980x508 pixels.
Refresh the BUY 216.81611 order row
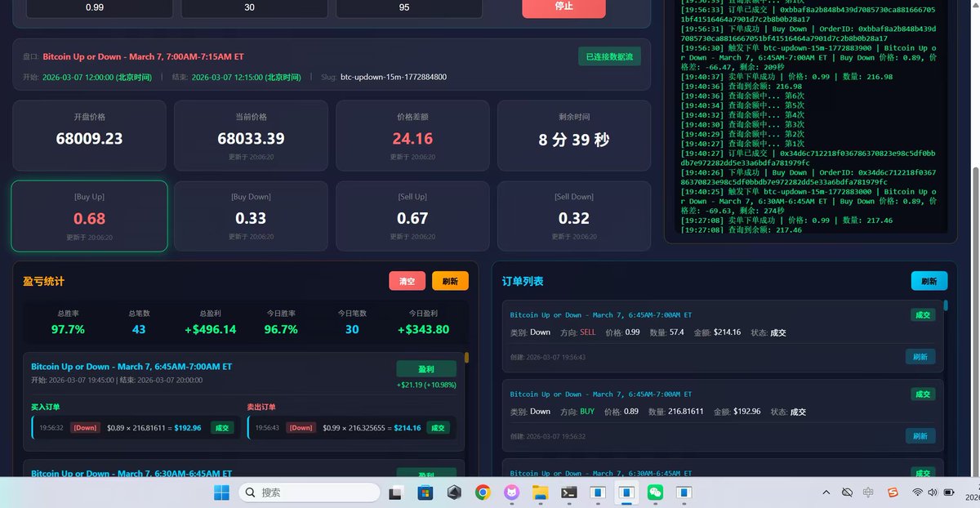920,436
